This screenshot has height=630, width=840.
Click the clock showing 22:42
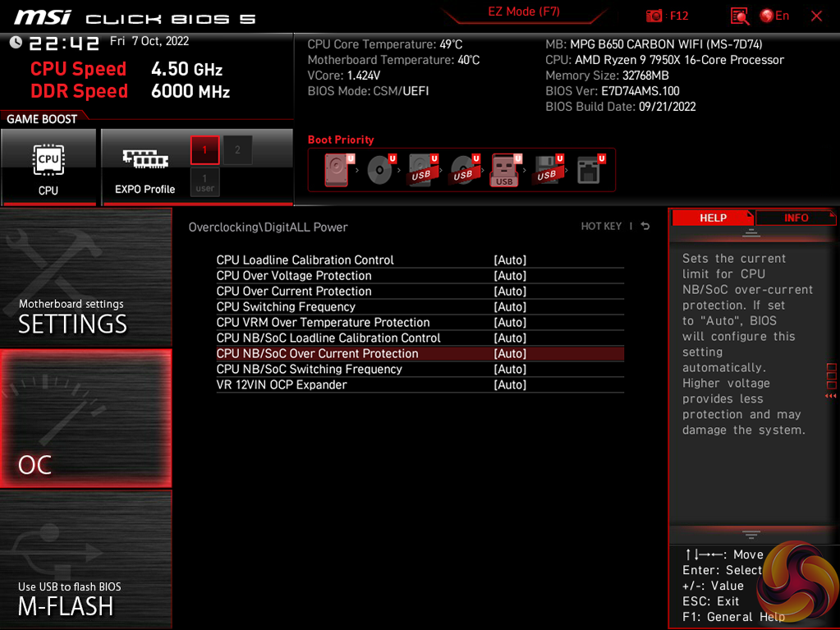[x=64, y=43]
